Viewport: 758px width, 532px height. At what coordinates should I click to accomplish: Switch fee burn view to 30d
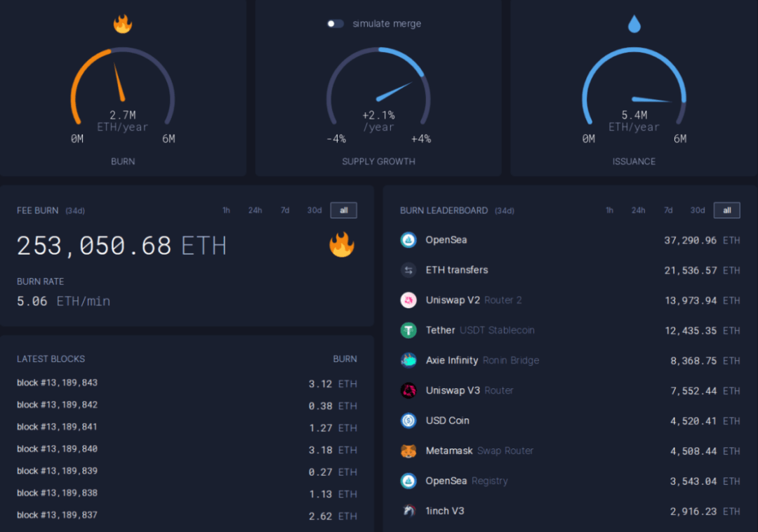[x=314, y=210]
